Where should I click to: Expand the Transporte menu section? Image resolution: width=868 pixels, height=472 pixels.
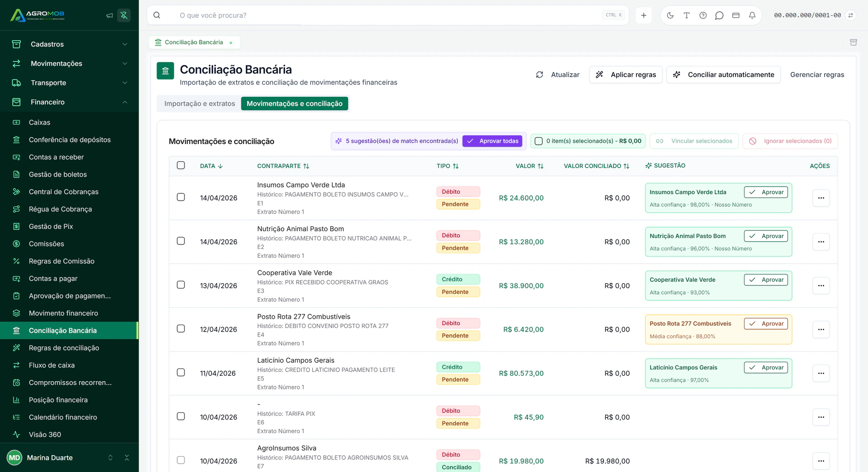click(x=69, y=83)
